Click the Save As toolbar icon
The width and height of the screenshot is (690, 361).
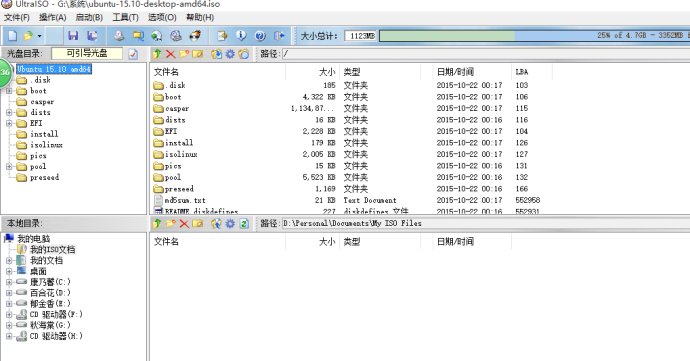click(92, 36)
